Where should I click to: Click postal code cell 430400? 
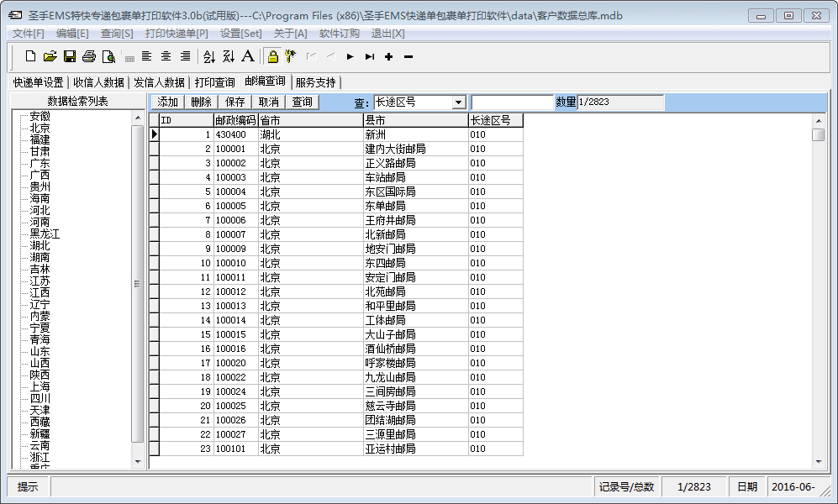click(x=235, y=134)
